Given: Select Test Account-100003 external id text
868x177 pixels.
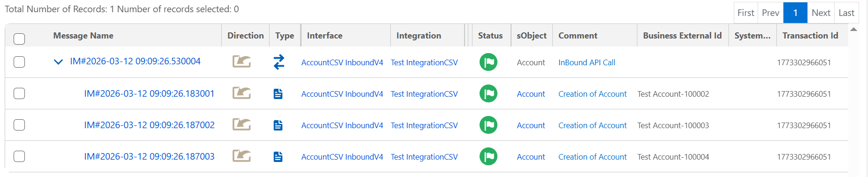Looking at the screenshot, I should 673,125.
